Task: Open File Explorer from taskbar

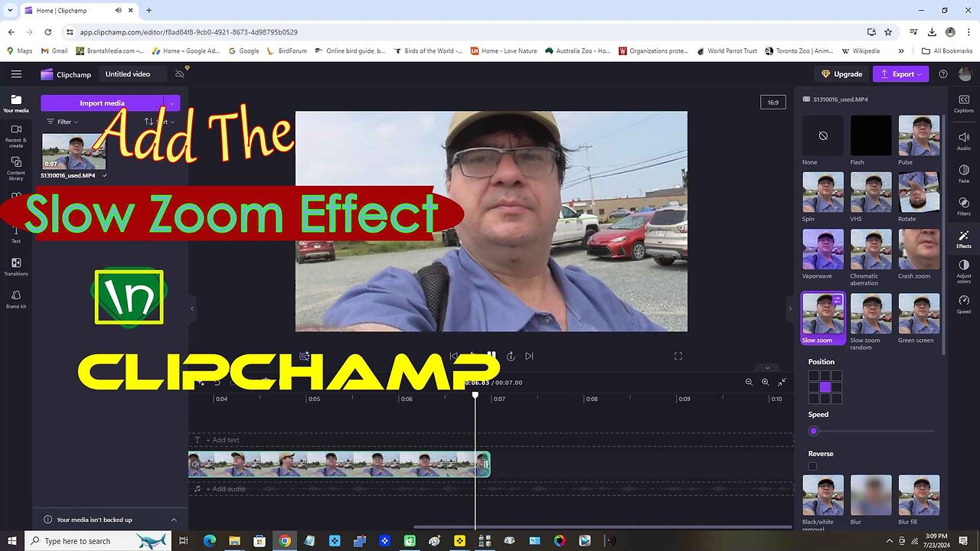Action: pos(234,541)
